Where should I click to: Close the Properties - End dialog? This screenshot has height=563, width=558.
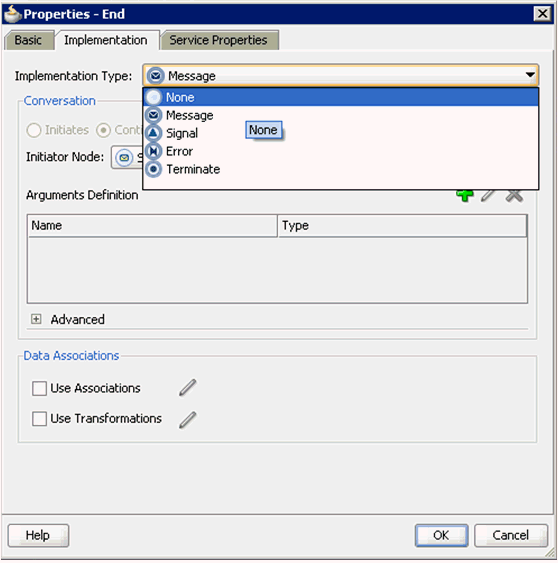[542, 14]
